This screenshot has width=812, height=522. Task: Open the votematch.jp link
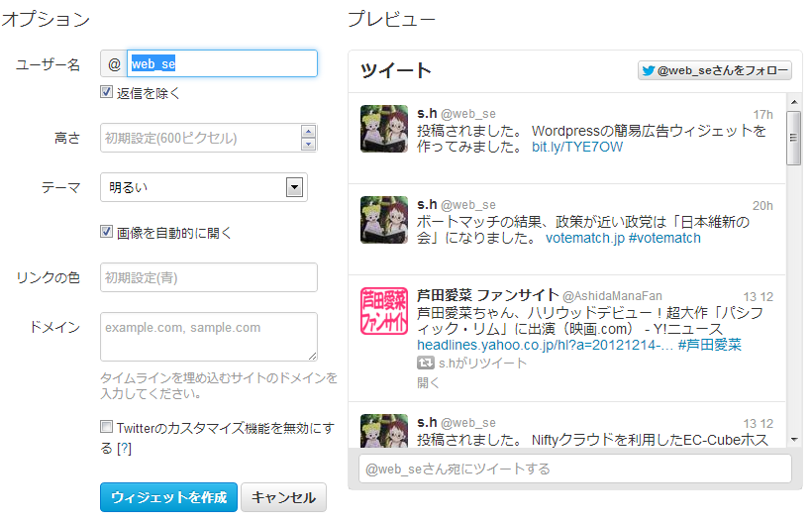[584, 238]
